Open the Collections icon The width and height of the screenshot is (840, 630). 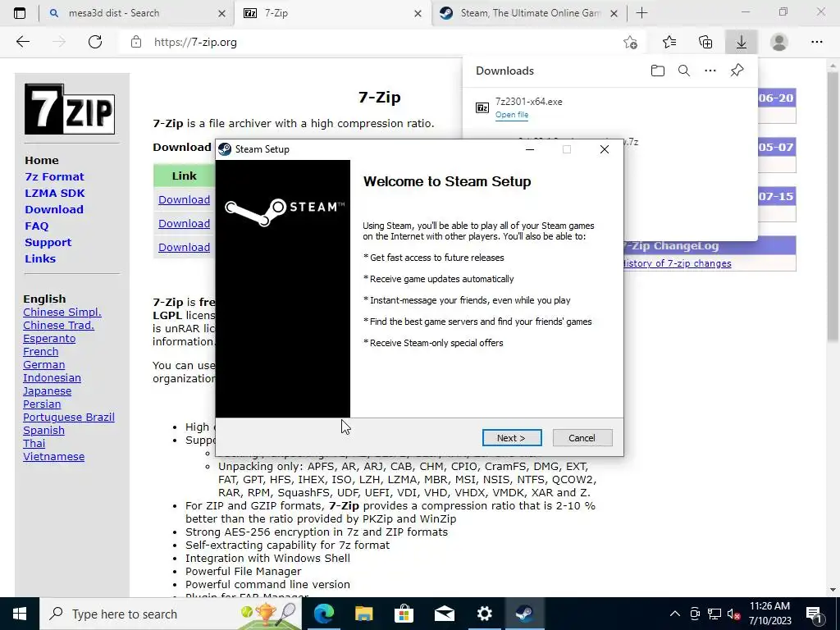705,42
